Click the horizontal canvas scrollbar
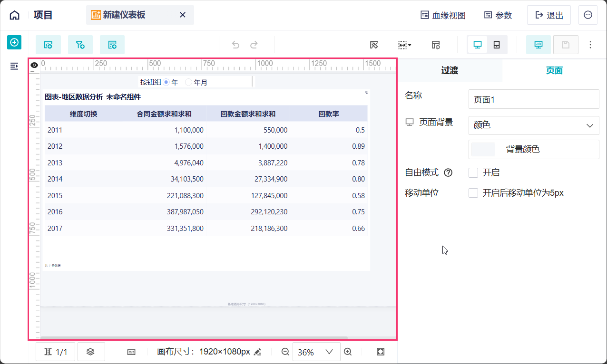This screenshot has height=364, width=607. (x=194, y=338)
